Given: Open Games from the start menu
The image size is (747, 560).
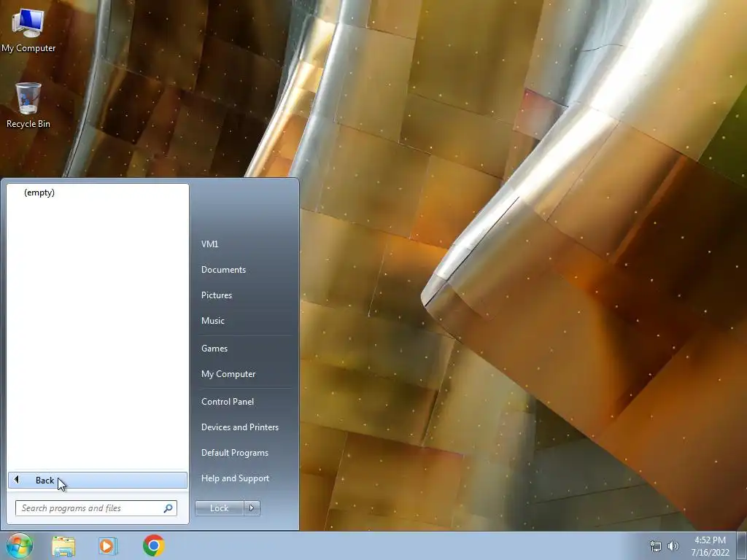Looking at the screenshot, I should 214,349.
